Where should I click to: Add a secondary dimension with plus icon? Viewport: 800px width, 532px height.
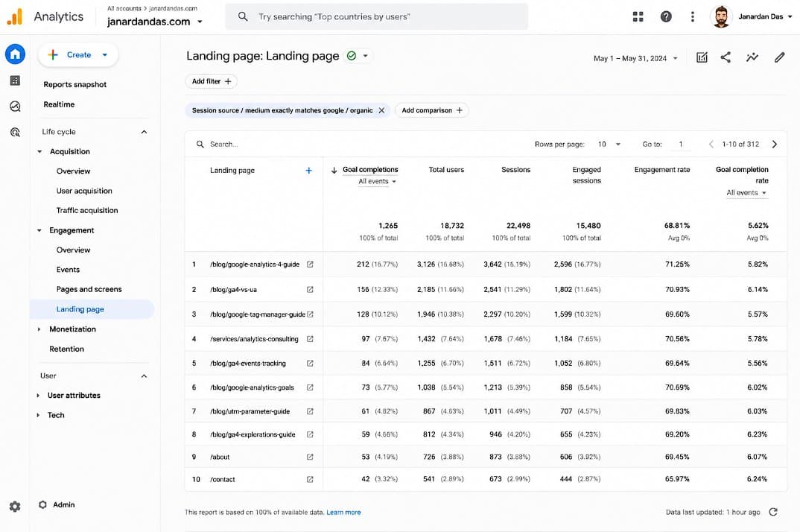pyautogui.click(x=308, y=171)
